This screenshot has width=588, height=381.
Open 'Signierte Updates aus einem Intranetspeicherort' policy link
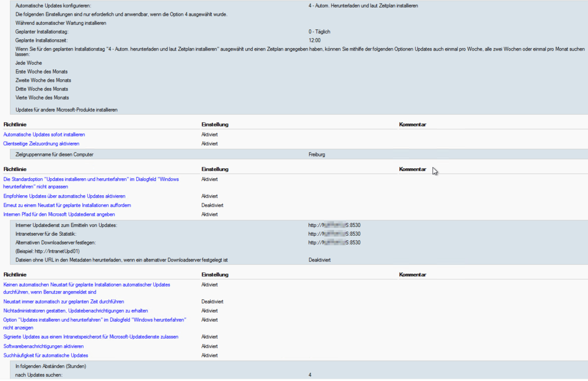point(91,337)
